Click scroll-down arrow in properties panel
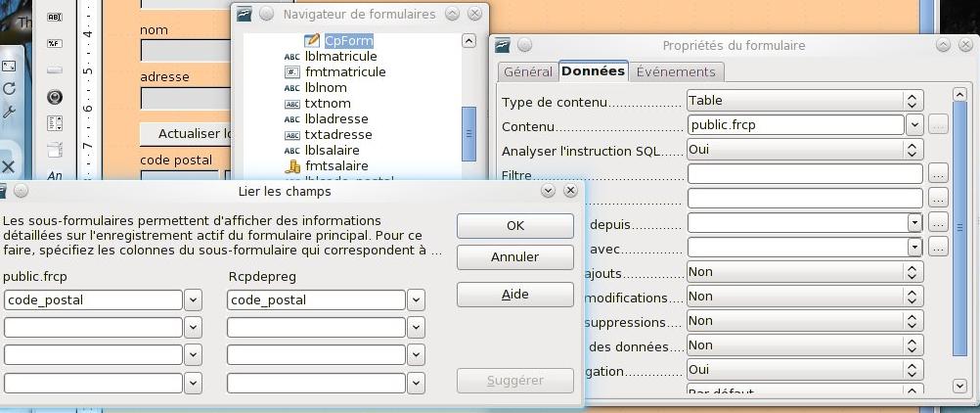The width and height of the screenshot is (980, 413). click(x=959, y=386)
